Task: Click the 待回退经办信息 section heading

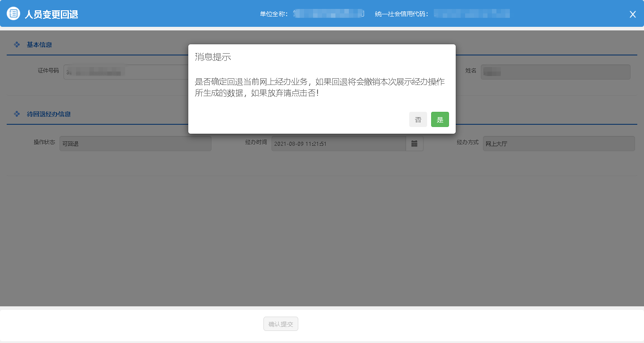Action: click(49, 114)
